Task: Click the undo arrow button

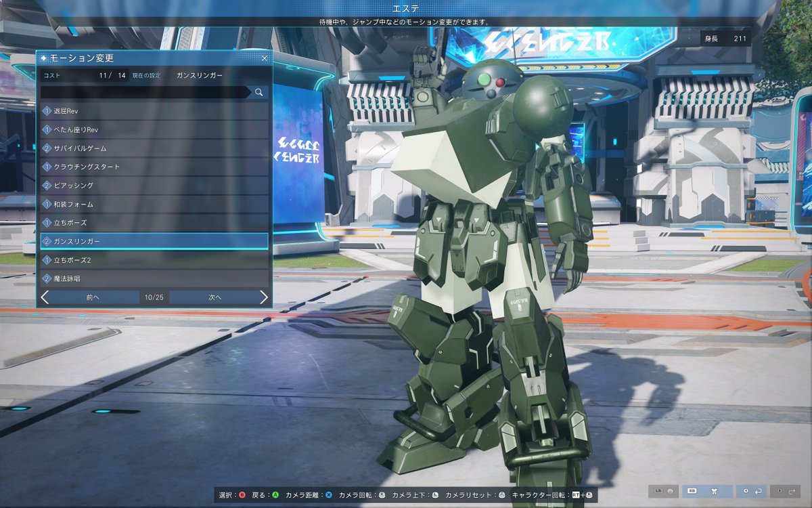Action: click(752, 491)
